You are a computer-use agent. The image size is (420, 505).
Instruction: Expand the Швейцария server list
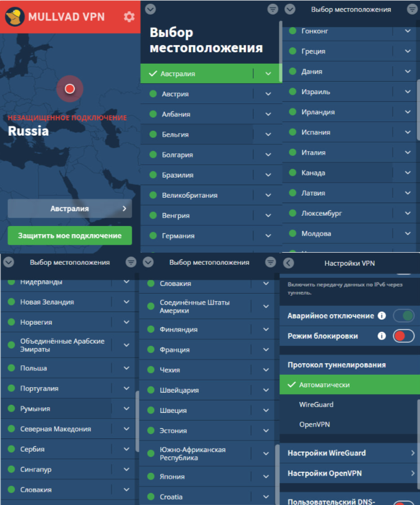[266, 390]
